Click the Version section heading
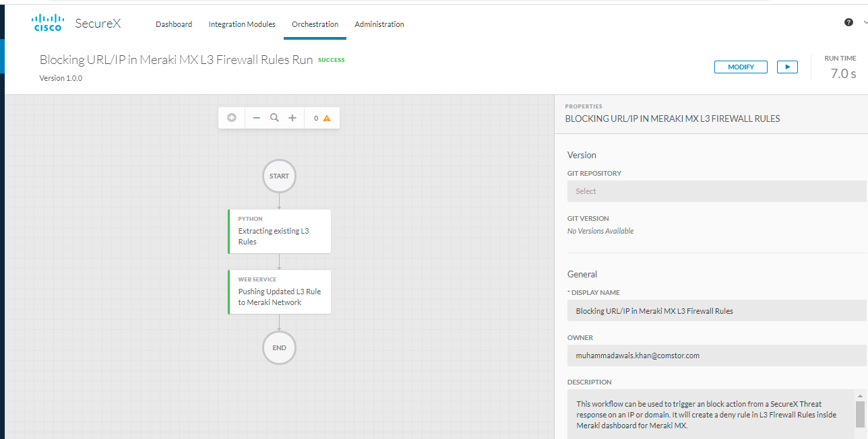Viewport: 868px width, 439px height. point(582,155)
